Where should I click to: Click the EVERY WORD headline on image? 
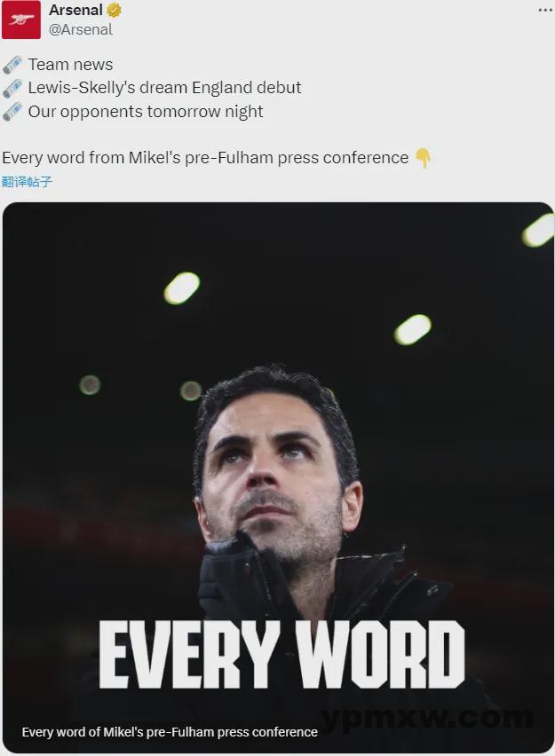tap(281, 654)
